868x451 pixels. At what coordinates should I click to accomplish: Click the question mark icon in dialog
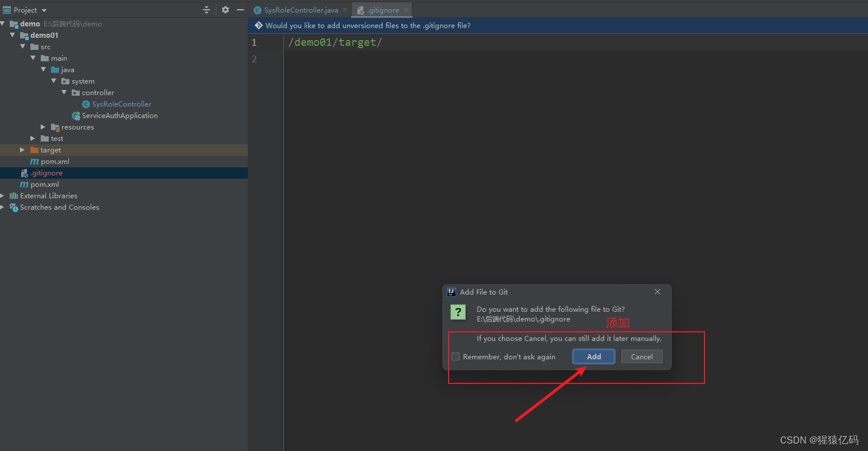tap(458, 312)
